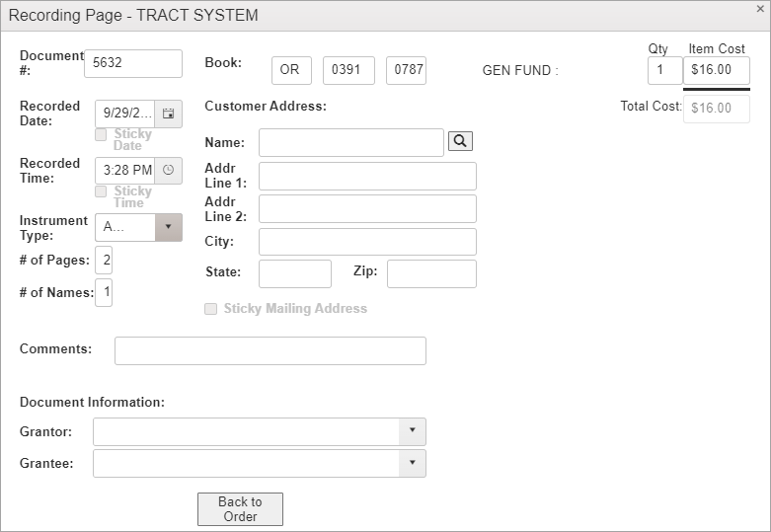771x532 pixels.
Task: Toggle the Sticky Date checkbox
Action: tap(101, 134)
